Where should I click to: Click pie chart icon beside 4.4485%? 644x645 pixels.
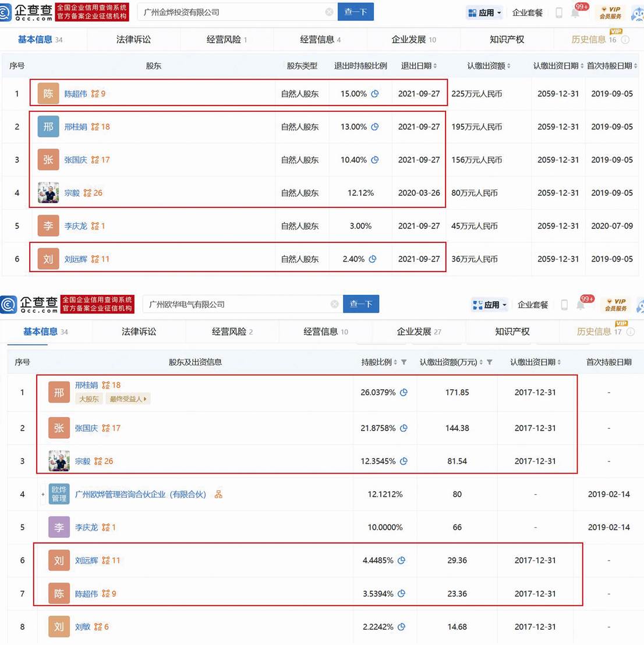[x=401, y=561]
